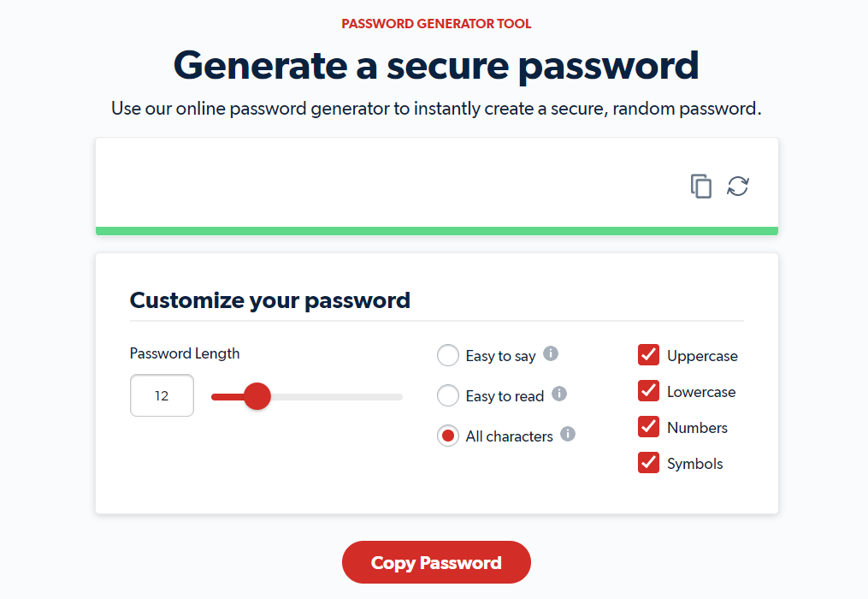This screenshot has height=599, width=868.
Task: Select the All characters radio button
Action: (448, 436)
